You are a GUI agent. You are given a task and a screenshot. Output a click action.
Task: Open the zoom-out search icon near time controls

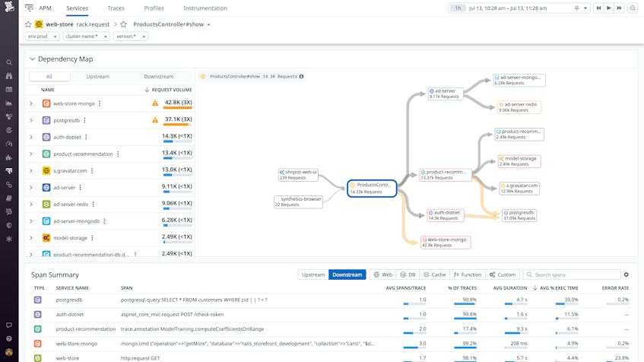(633, 8)
